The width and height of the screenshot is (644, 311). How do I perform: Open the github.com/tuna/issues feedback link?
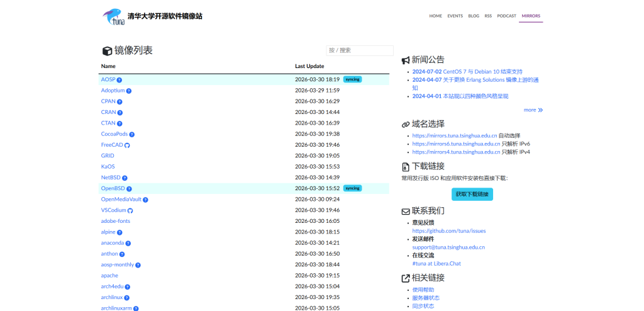[448, 230]
